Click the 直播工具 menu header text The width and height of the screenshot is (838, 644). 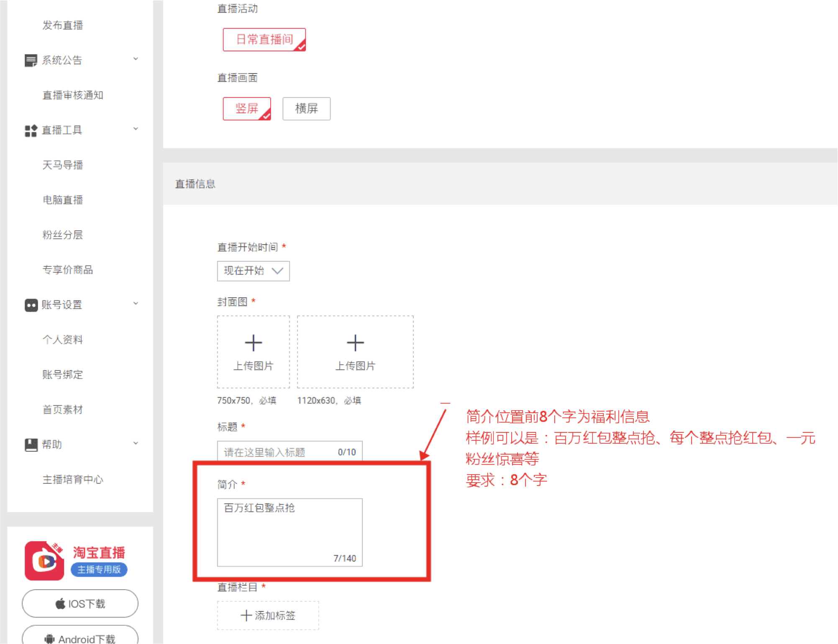tap(62, 130)
